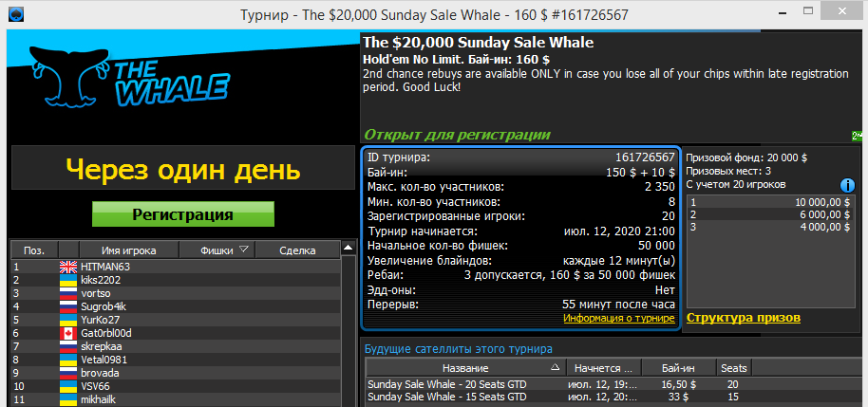The image size is (868, 407).
Task: Click the green Регистрация button
Action: click(182, 214)
